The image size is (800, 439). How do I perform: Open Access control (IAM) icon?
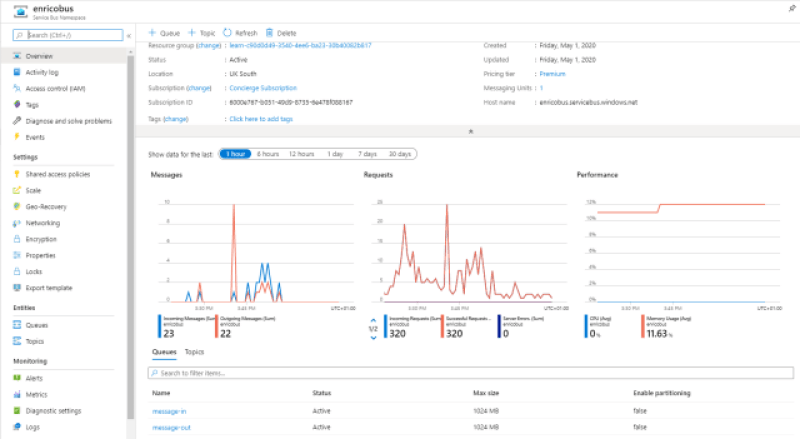coord(17,88)
